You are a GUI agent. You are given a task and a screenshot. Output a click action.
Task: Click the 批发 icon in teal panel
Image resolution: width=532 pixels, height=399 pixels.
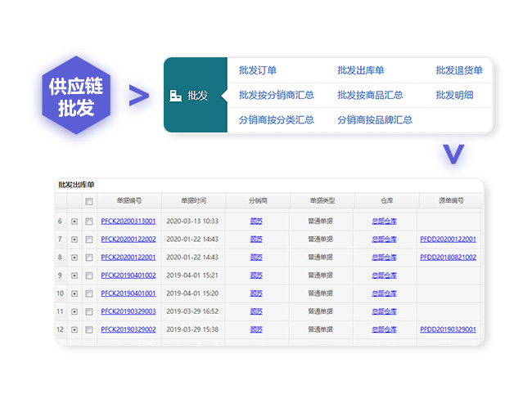[175, 96]
